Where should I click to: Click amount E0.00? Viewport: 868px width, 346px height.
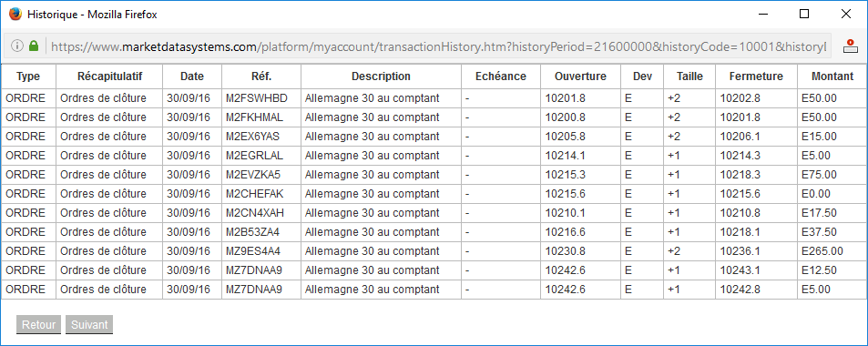point(816,194)
